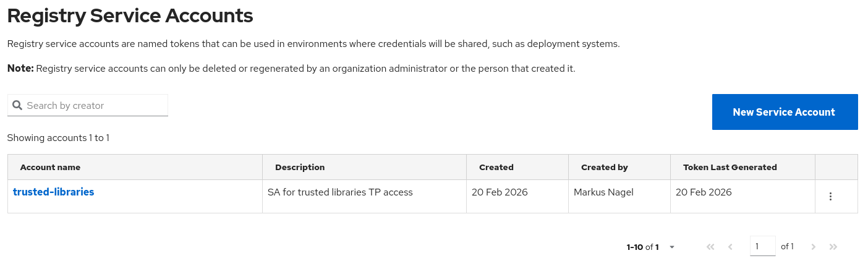Click the Token Last Generated column header
Screen dimensions: 868x266
(730, 167)
